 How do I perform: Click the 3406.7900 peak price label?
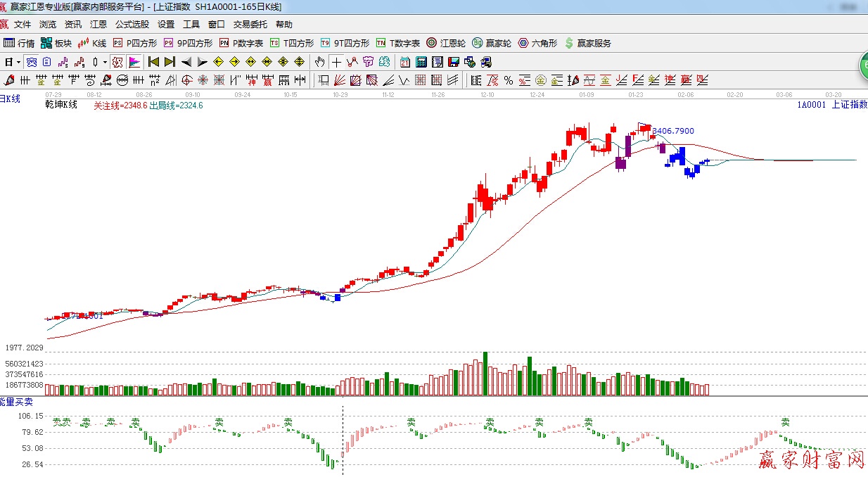[x=673, y=131]
